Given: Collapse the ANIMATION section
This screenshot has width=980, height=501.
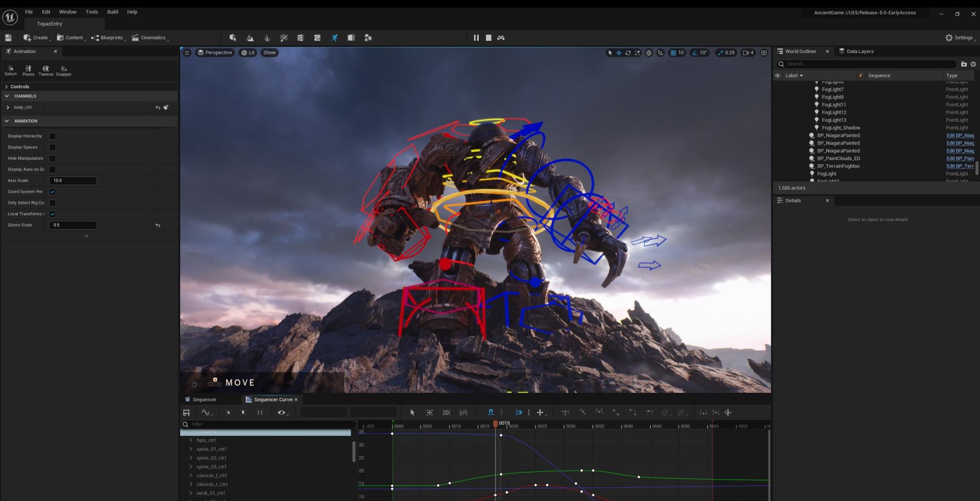Looking at the screenshot, I should click(7, 121).
